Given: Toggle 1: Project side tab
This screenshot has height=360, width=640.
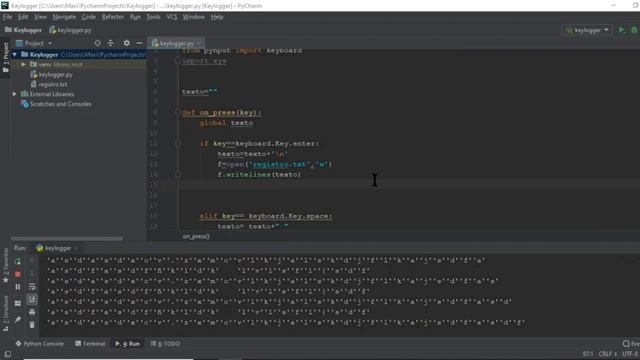Looking at the screenshot, I should (x=5, y=57).
